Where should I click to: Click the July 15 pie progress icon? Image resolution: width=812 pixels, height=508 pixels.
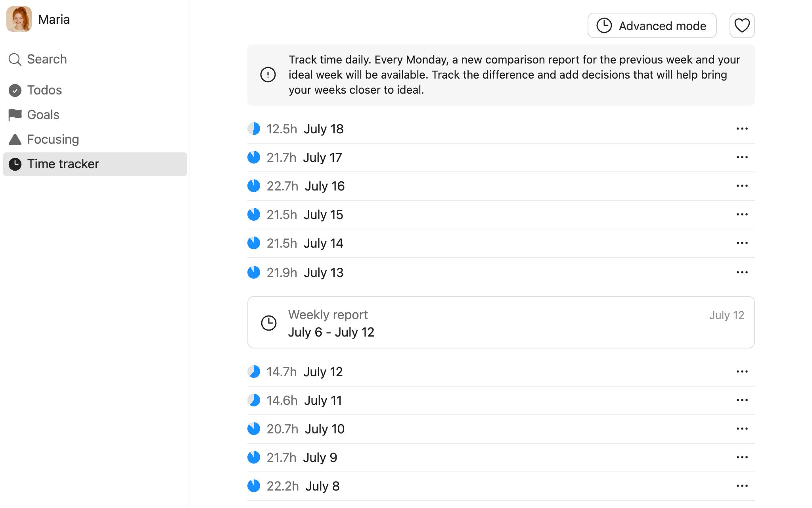(x=254, y=214)
